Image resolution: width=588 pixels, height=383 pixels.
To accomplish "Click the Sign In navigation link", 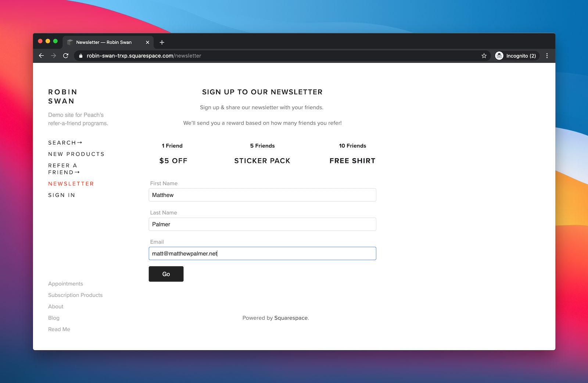I will 62,195.
